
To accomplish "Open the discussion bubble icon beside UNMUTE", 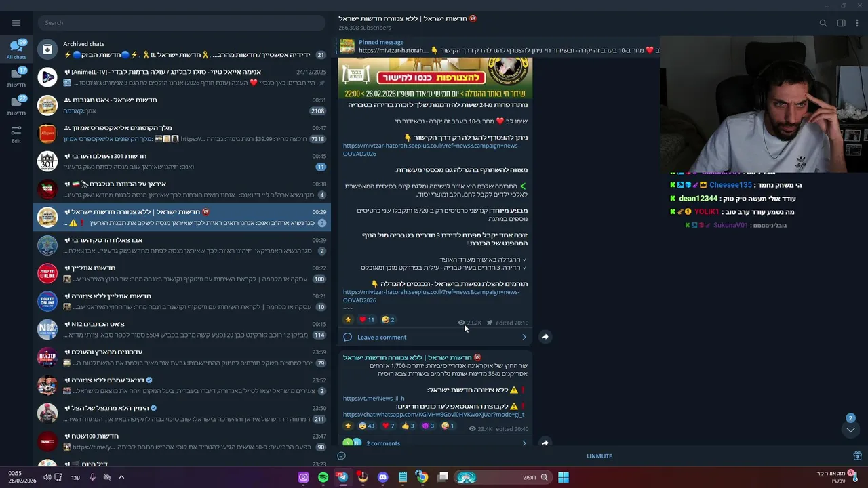I will click(x=341, y=456).
